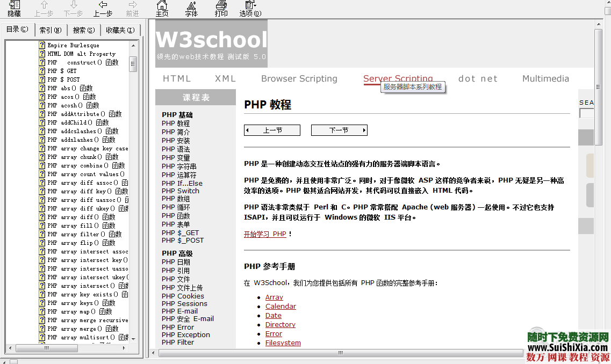Screen dimensions: 611x364
Task: Open the Multimedia navigation tab
Action: (545, 78)
